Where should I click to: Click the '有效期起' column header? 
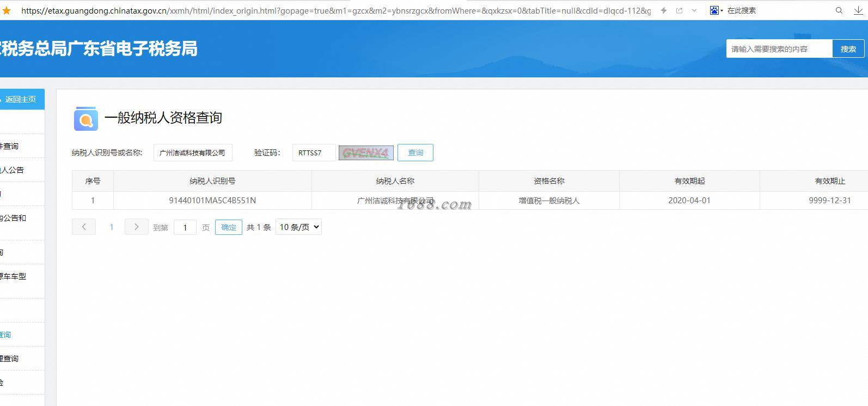(689, 181)
